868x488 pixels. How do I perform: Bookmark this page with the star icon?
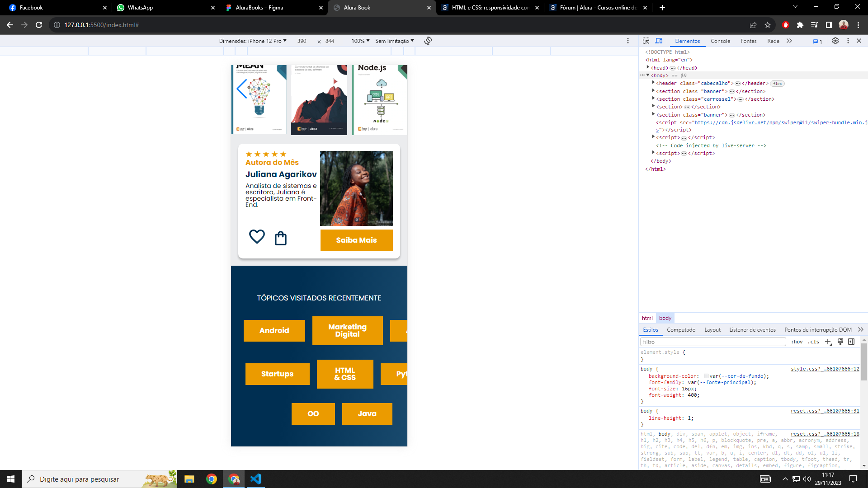(768, 25)
